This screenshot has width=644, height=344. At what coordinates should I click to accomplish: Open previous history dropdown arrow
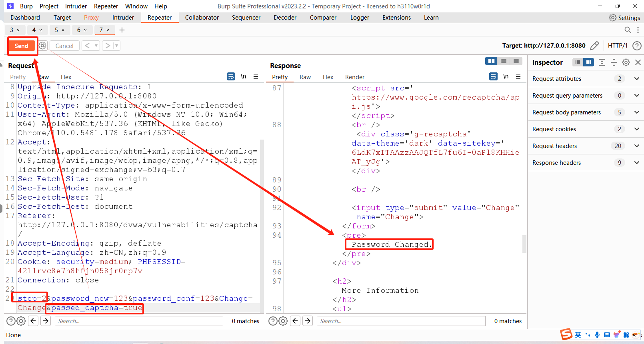tap(96, 46)
